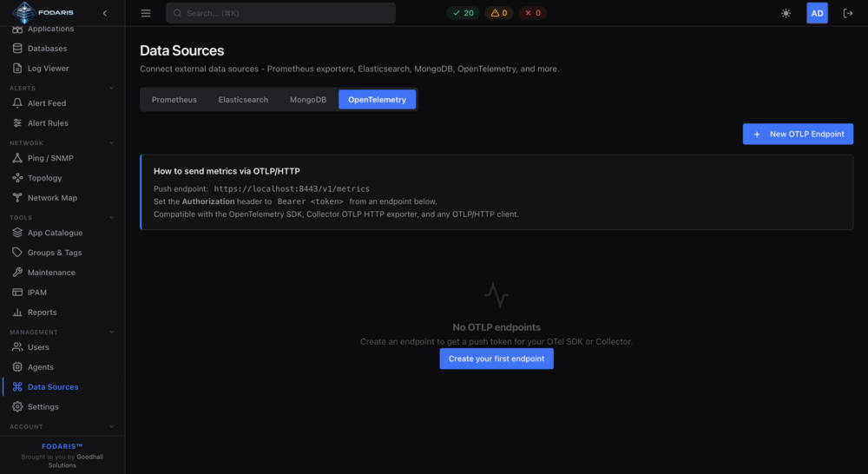Collapse the NETWORK section chevron
This screenshot has height=474, width=868.
111,143
